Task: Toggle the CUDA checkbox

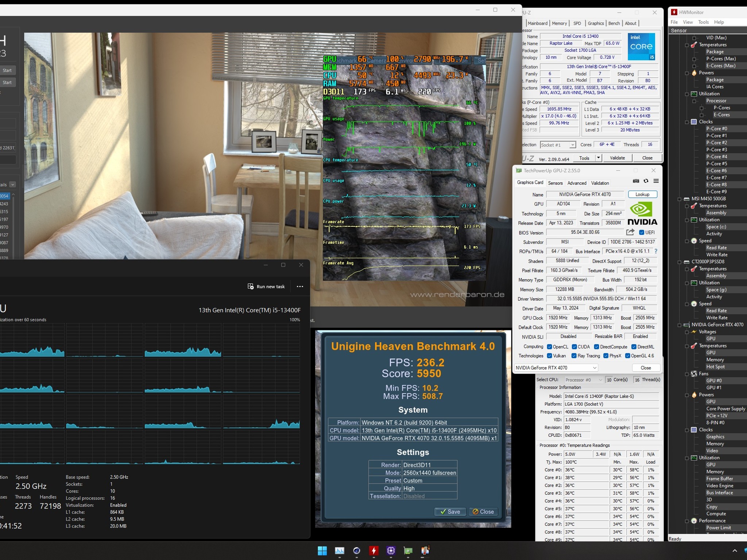Action: pos(574,347)
